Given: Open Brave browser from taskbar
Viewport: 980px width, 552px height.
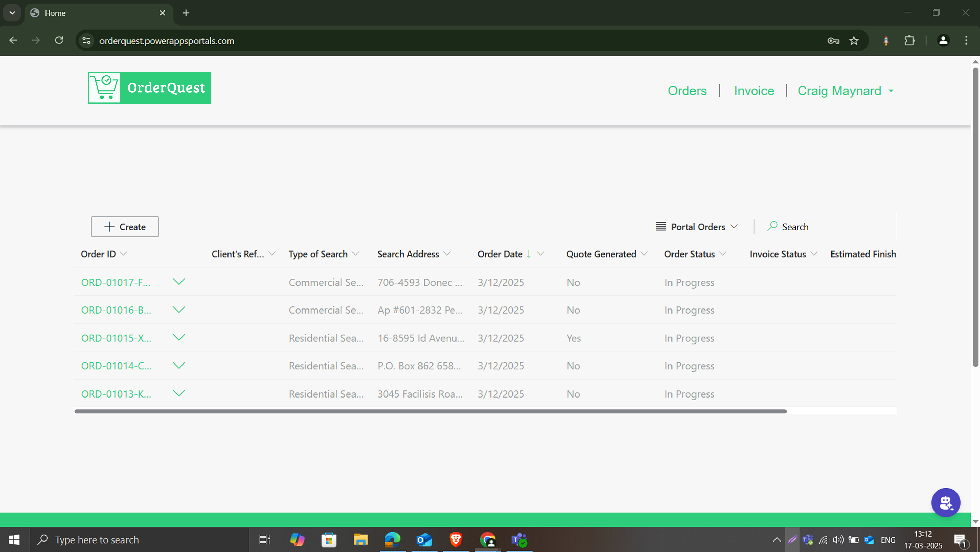Looking at the screenshot, I should 456,539.
